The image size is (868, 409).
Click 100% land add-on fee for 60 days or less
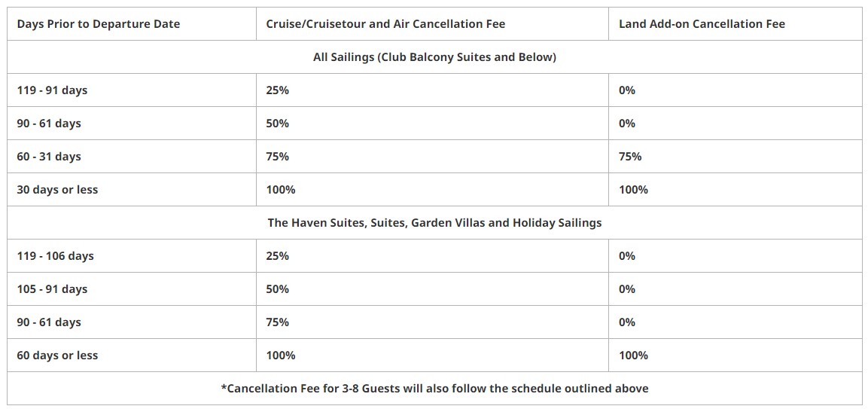[633, 356]
